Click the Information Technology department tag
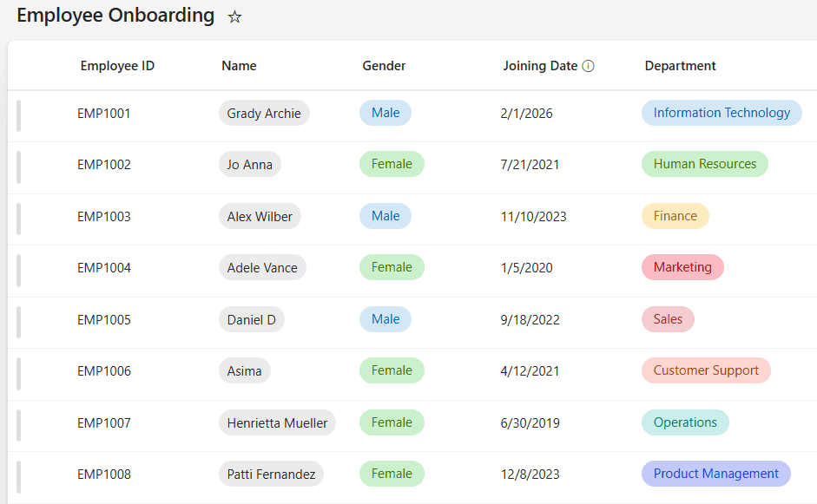Viewport: 817px width, 504px height. pyautogui.click(x=721, y=113)
